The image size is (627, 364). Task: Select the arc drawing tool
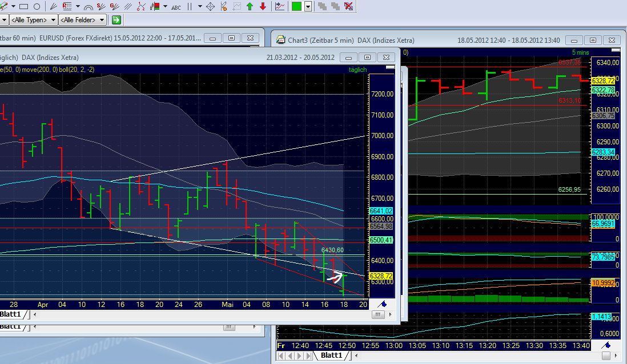tap(88, 7)
